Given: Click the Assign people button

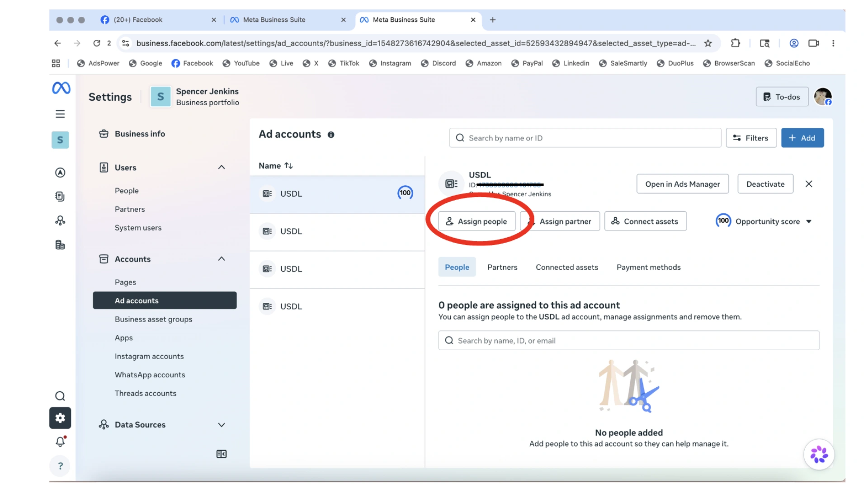Looking at the screenshot, I should coord(476,221).
